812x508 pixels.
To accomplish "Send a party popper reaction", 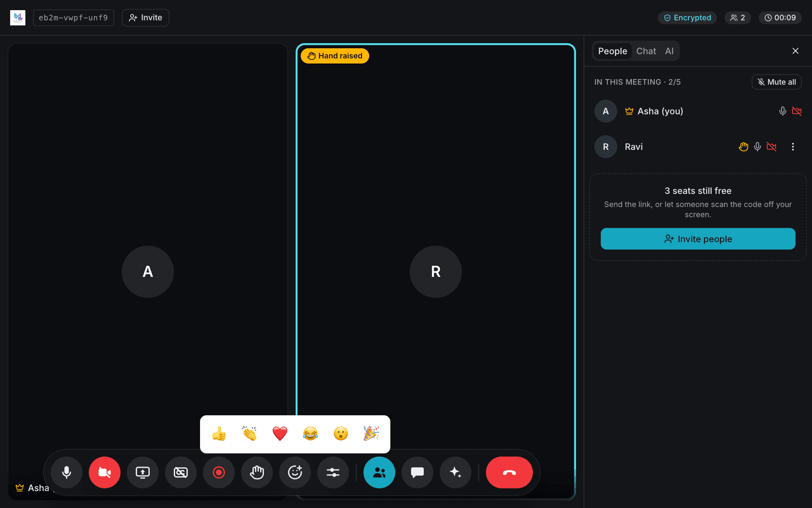I will pyautogui.click(x=371, y=434).
